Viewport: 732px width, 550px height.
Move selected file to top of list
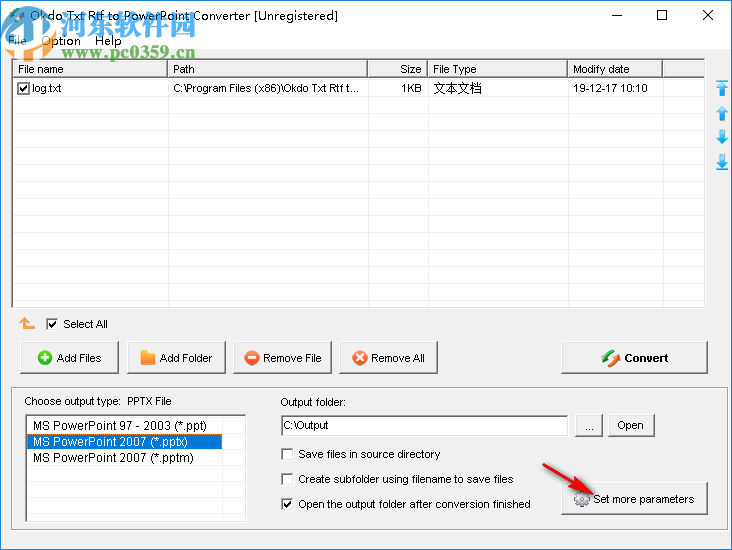pyautogui.click(x=722, y=88)
